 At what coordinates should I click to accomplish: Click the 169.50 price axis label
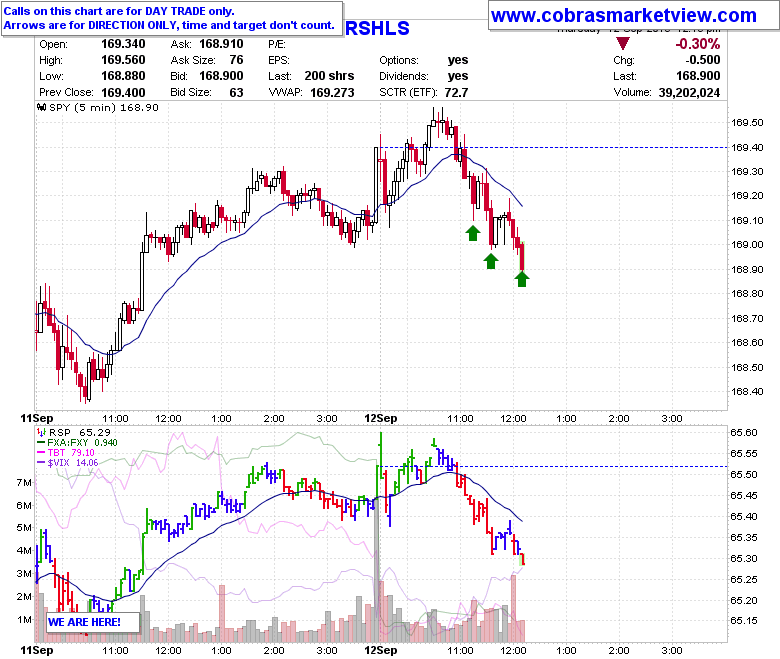point(747,122)
